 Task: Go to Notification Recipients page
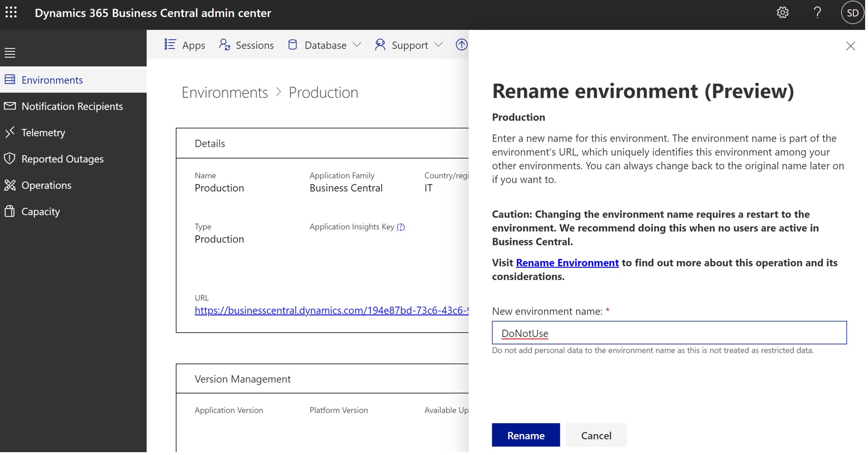(72, 106)
